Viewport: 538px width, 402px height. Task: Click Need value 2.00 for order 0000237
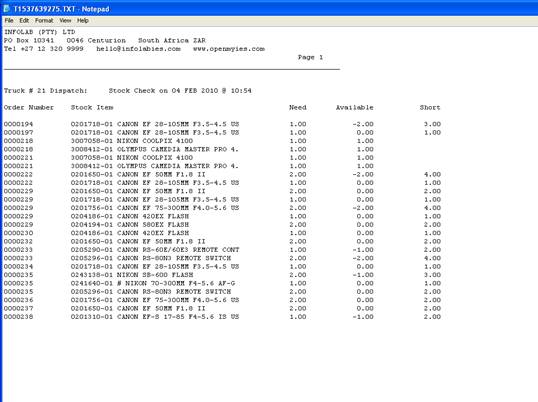coord(298,309)
